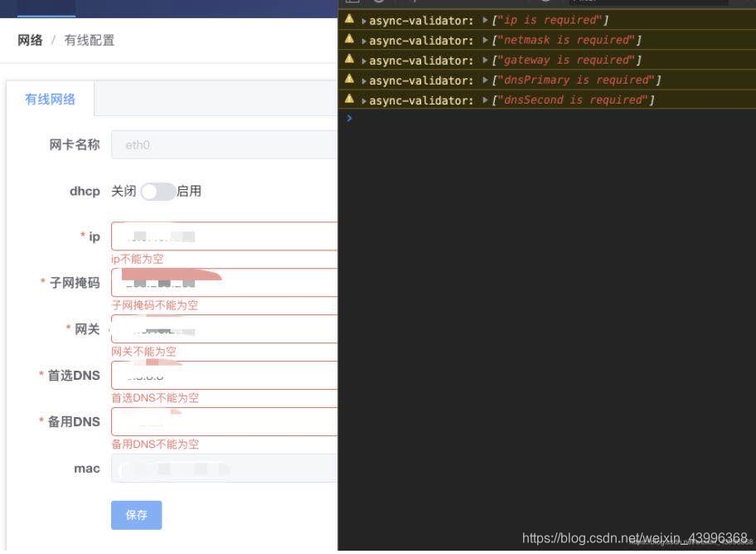Viewport: 756px width, 554px height.
Task: Click the "ip不能为空" error message
Action: (x=138, y=259)
